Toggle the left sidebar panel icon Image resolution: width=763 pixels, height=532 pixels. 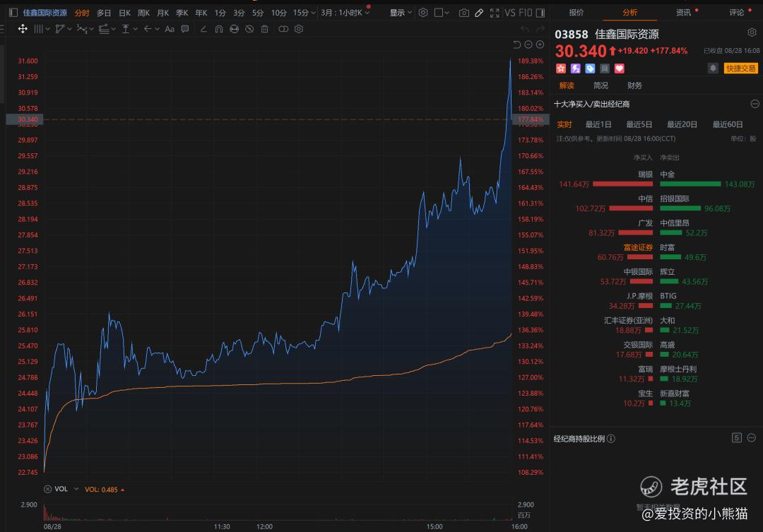(x=13, y=13)
